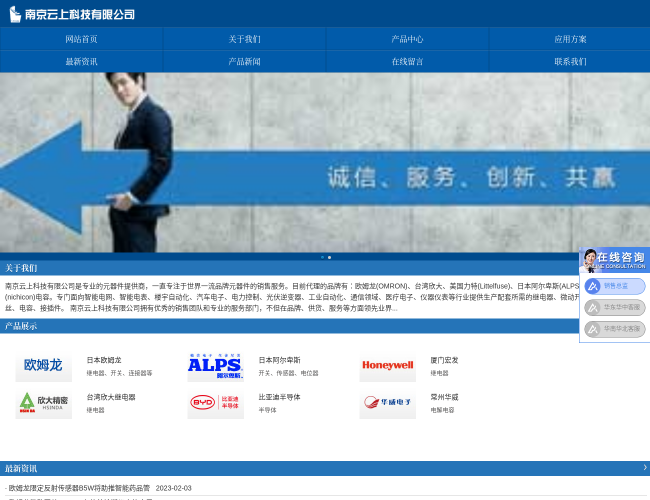Click the HSINDA 欣大精密 logo
650x500 pixels.
tap(43, 403)
